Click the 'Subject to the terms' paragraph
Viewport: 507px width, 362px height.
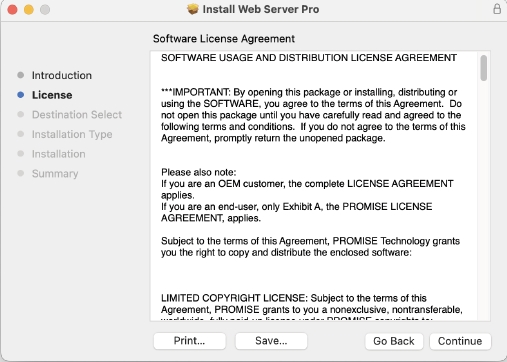coord(310,247)
